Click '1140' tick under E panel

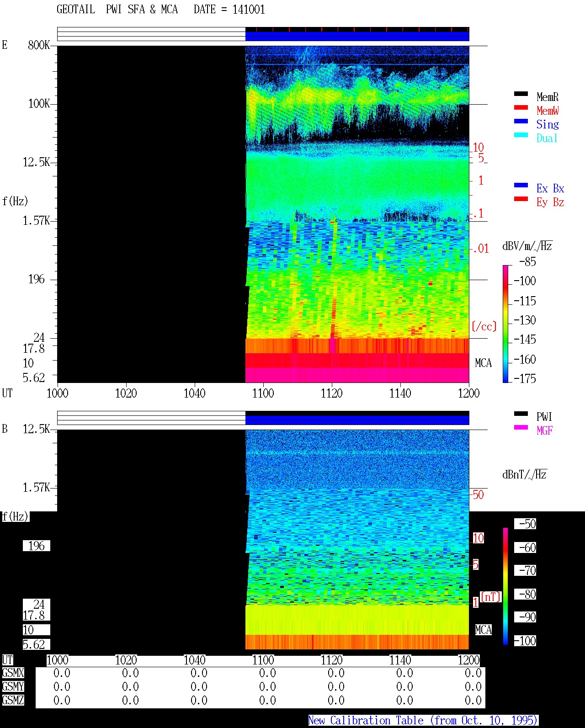coord(400,393)
